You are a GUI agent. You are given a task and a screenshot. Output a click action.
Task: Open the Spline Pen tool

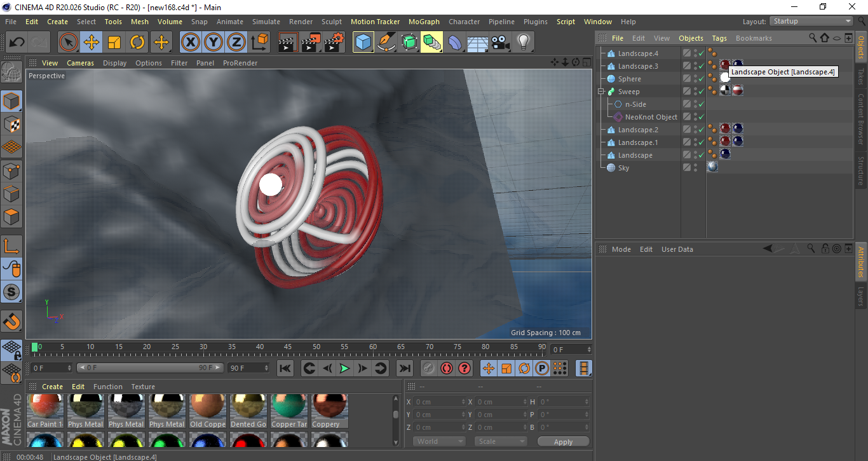click(386, 43)
